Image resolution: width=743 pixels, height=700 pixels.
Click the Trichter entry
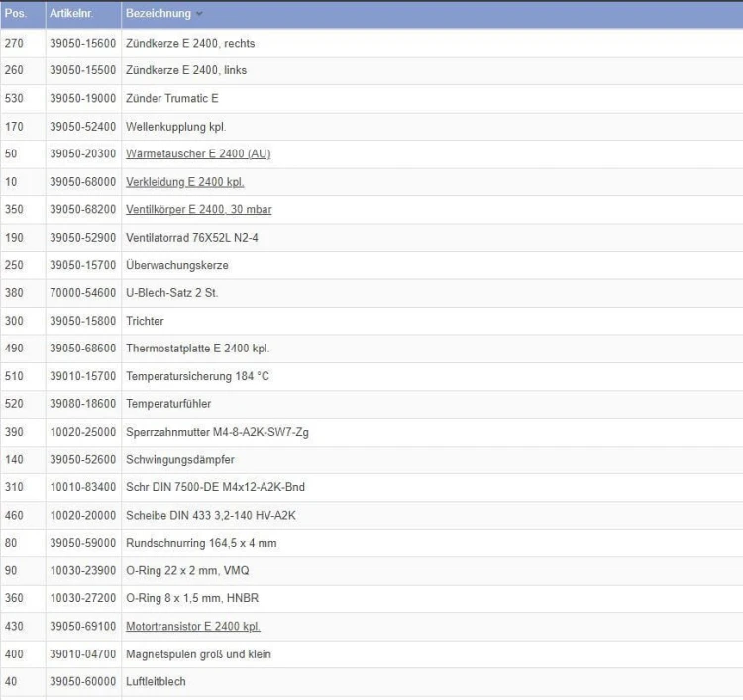click(x=145, y=321)
